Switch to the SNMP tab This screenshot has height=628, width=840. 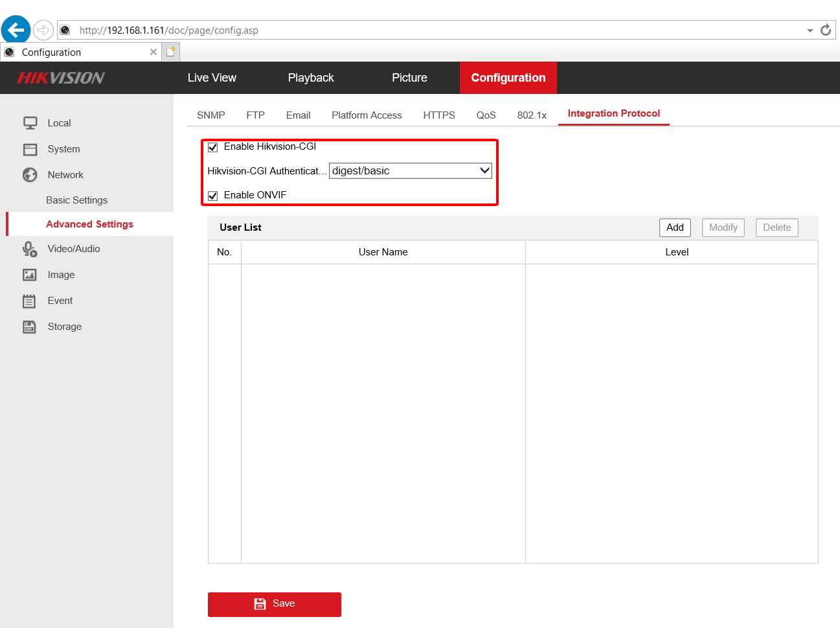[211, 115]
